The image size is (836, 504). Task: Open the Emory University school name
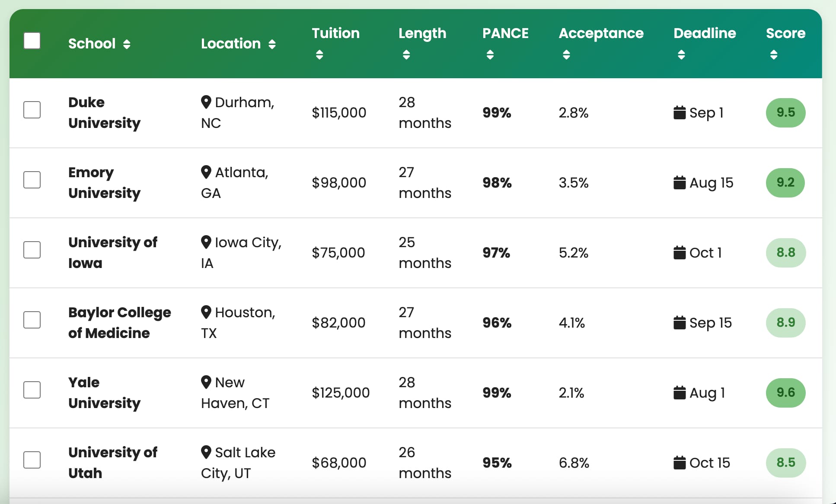[x=104, y=182]
